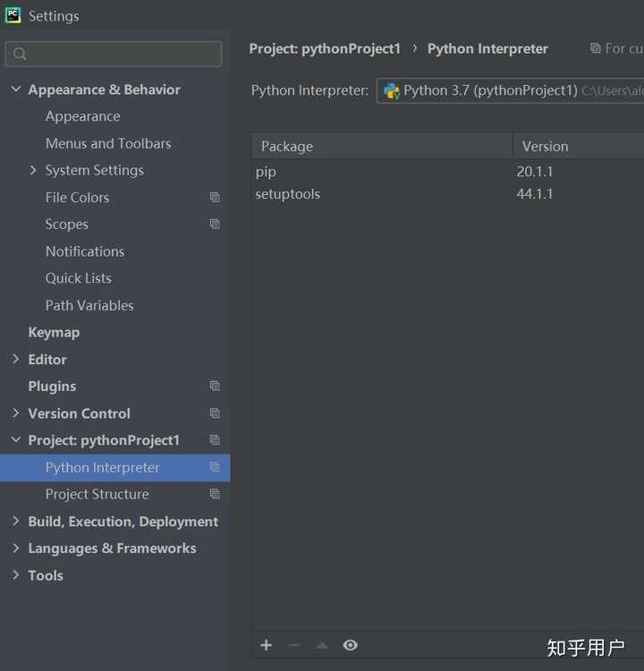Select Appearance settings page
Viewport: 644px width, 671px height.
[83, 116]
